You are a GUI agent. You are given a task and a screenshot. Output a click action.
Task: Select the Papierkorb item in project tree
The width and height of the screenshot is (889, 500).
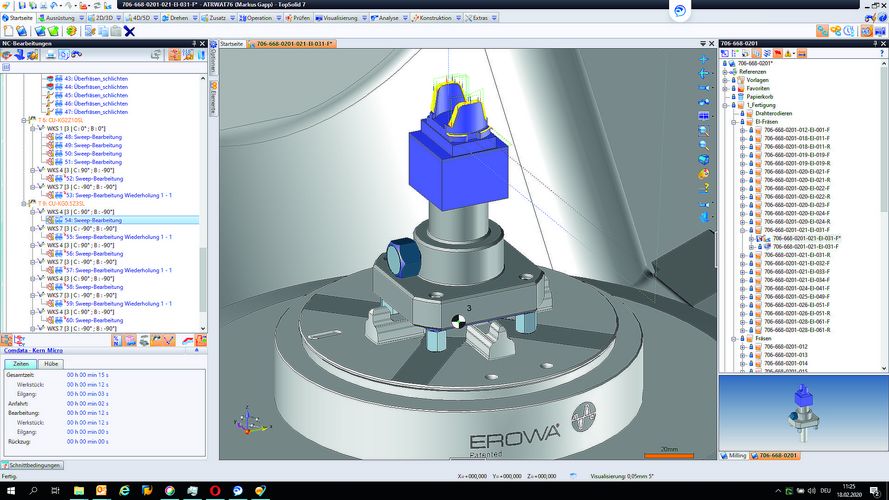click(759, 97)
